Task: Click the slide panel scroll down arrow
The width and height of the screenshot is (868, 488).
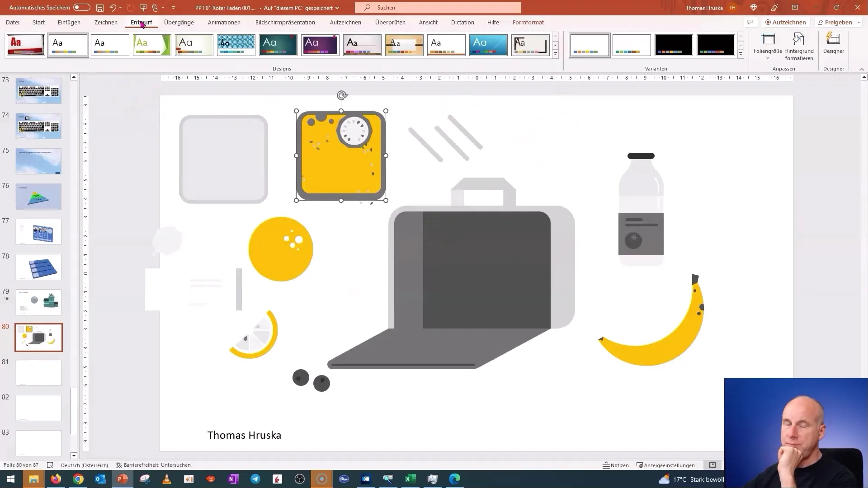Action: point(74,455)
